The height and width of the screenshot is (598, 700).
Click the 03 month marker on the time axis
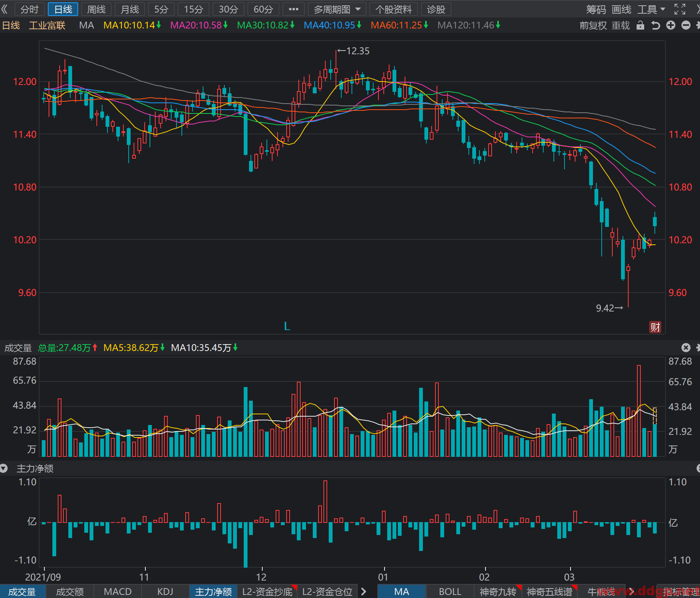click(x=569, y=577)
